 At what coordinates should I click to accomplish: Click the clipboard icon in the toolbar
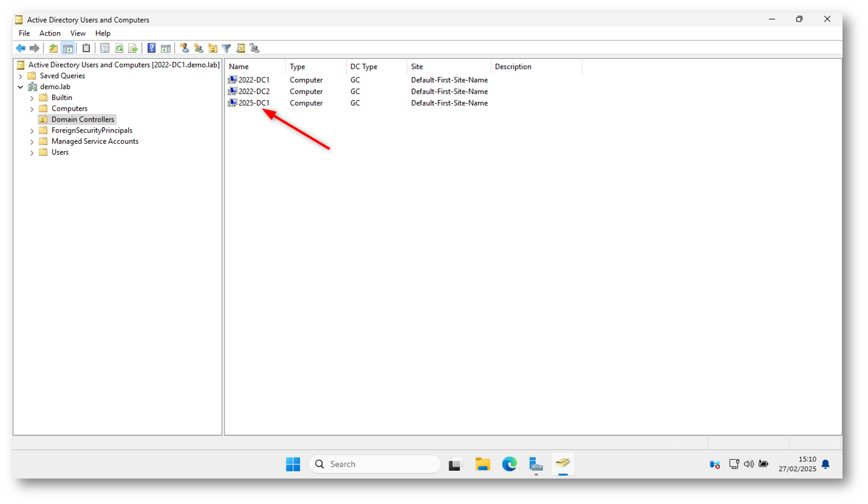pos(86,48)
